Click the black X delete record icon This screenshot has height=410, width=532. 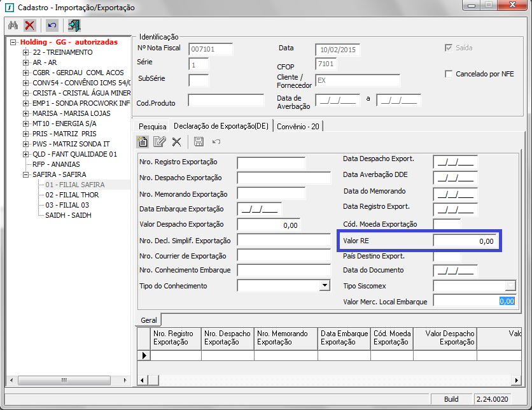pyautogui.click(x=177, y=141)
